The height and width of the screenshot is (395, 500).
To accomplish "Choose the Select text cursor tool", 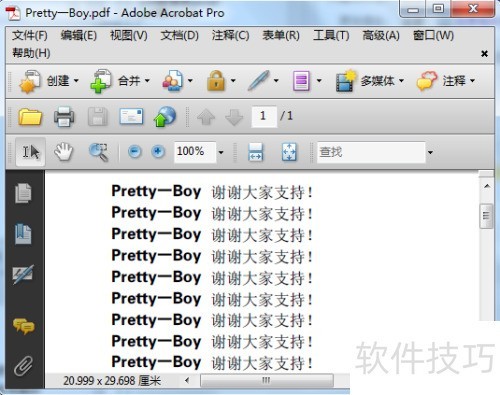I will [31, 152].
